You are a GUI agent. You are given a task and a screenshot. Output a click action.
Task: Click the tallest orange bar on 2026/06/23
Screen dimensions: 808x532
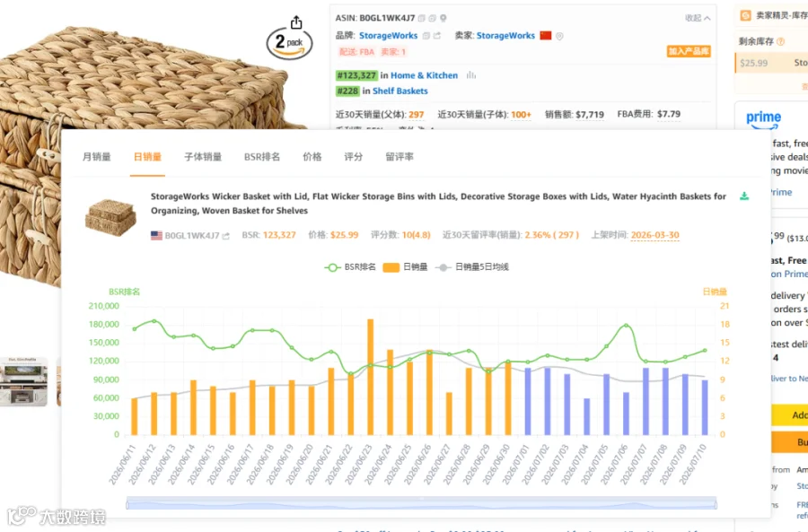(x=371, y=377)
